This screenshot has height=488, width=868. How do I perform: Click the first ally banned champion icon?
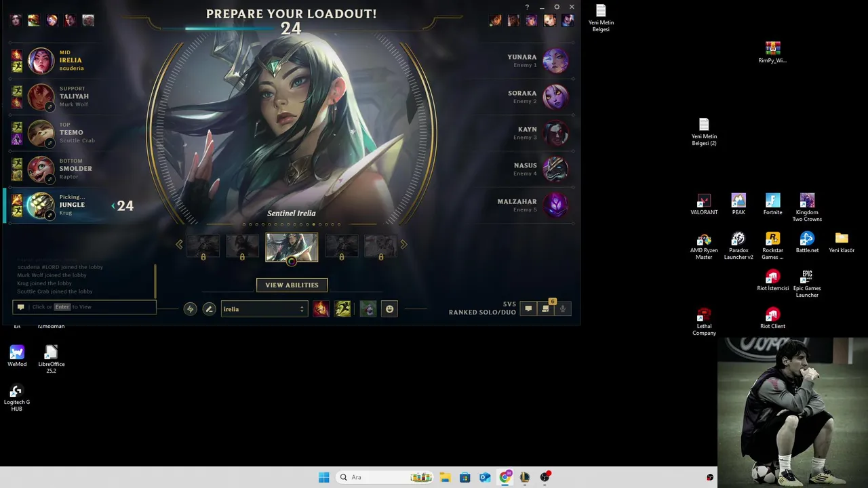click(16, 20)
